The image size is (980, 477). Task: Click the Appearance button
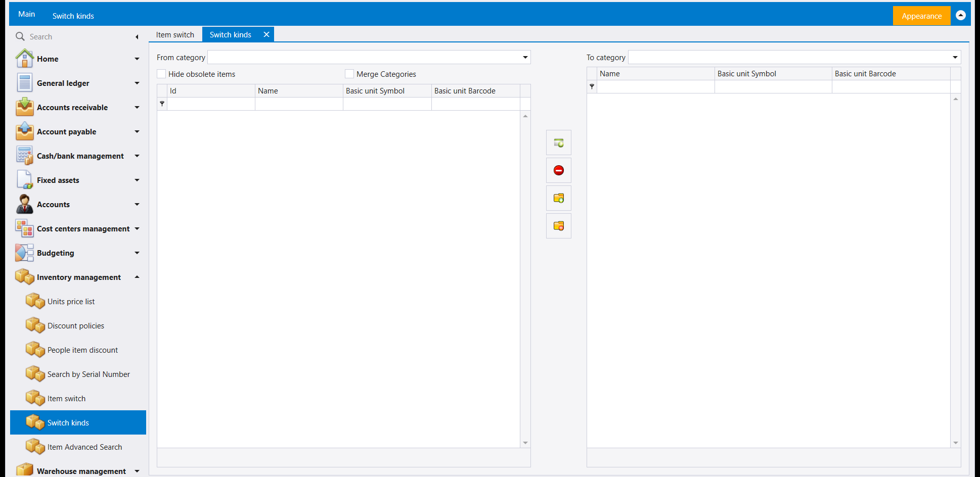[922, 16]
